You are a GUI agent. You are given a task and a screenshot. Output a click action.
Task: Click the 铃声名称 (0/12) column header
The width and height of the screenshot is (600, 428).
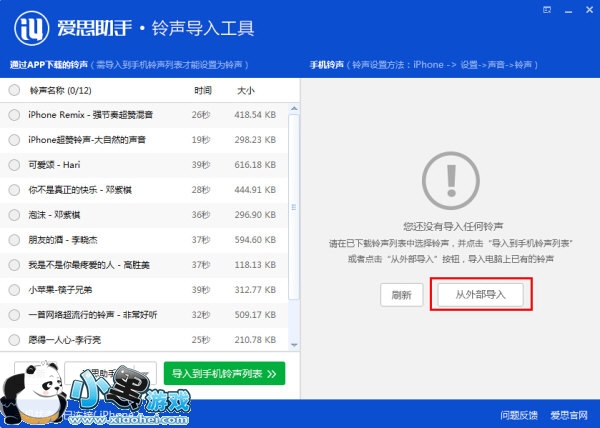[60, 91]
